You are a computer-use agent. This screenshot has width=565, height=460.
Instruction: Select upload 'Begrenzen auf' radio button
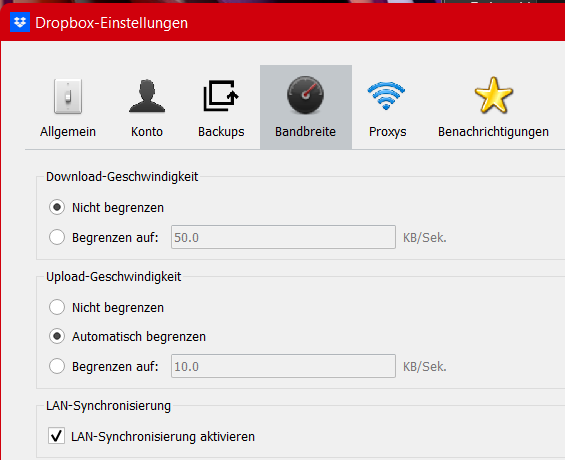click(x=57, y=366)
